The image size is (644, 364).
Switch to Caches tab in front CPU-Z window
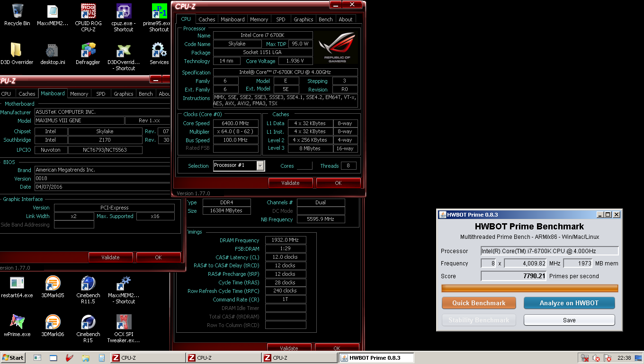click(207, 19)
